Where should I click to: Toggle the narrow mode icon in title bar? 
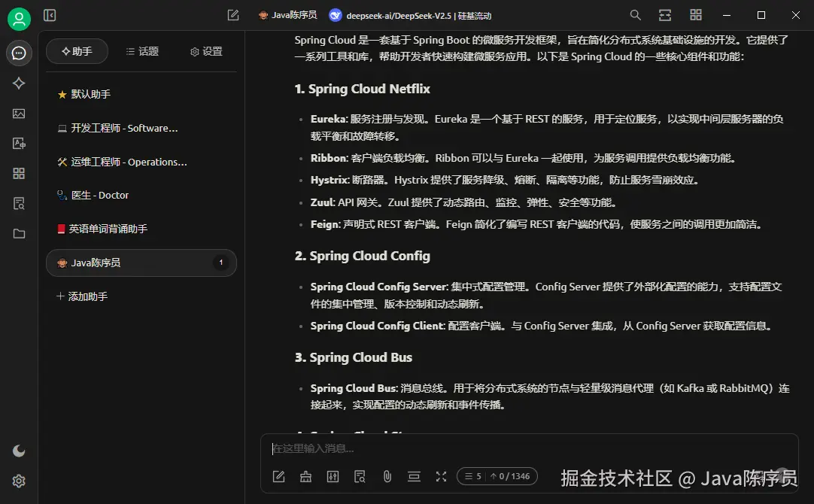point(665,15)
